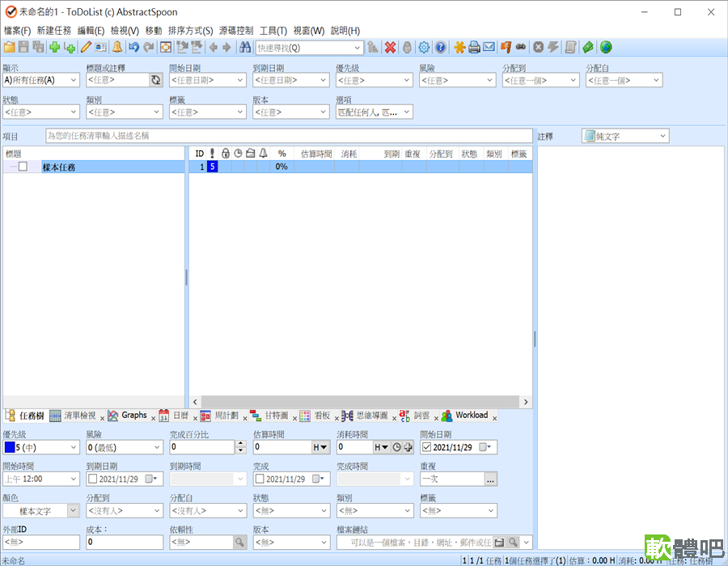Viewport: 728px width, 566px height.
Task: Open the 選項 匹配任何人 dropdown
Action: click(375, 112)
